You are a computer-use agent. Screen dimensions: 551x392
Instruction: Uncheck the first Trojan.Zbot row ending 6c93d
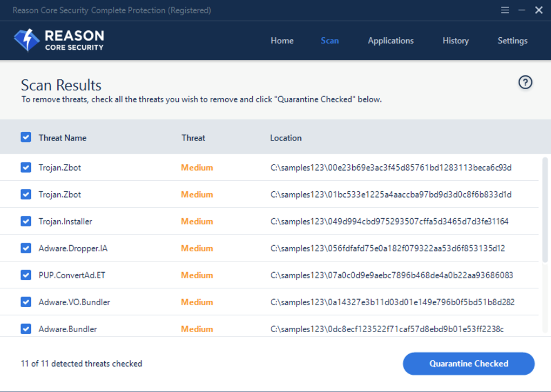click(x=25, y=167)
